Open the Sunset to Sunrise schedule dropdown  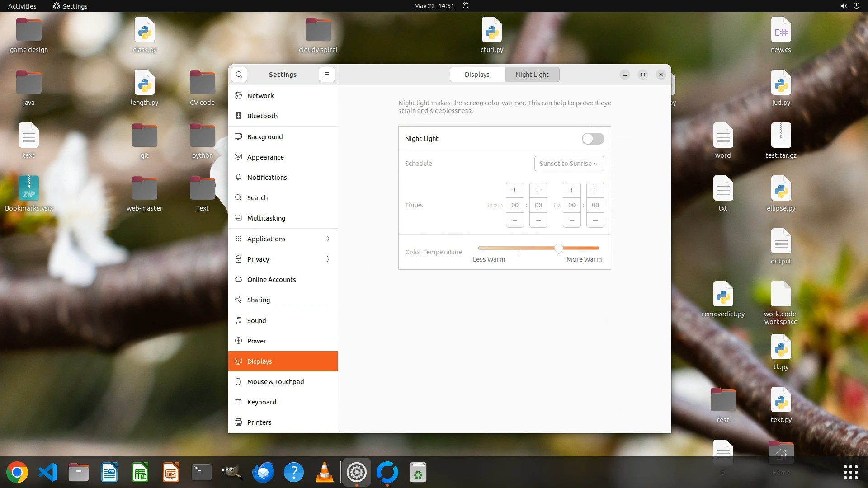(569, 164)
